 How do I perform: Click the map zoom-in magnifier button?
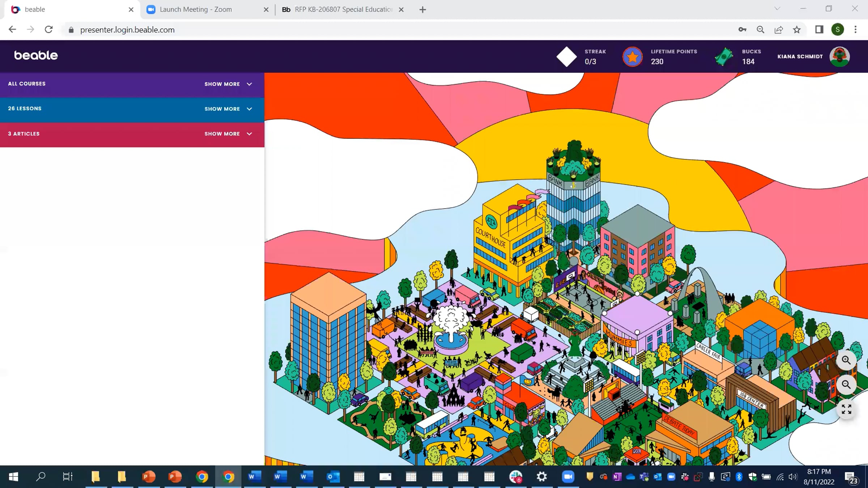846,360
